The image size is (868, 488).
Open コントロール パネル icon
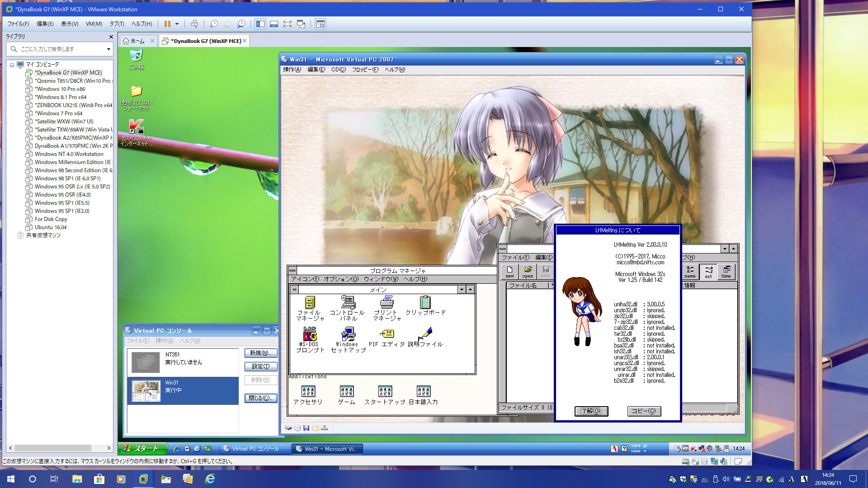347,308
